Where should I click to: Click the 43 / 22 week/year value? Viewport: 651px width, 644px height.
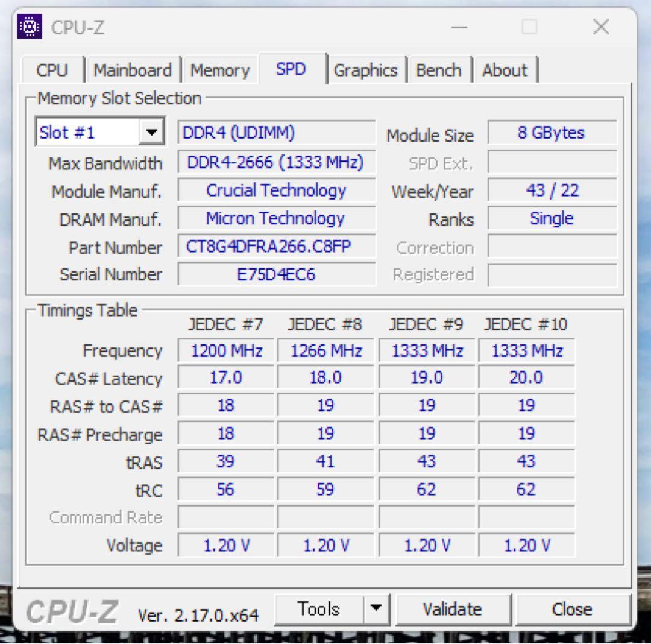[552, 191]
